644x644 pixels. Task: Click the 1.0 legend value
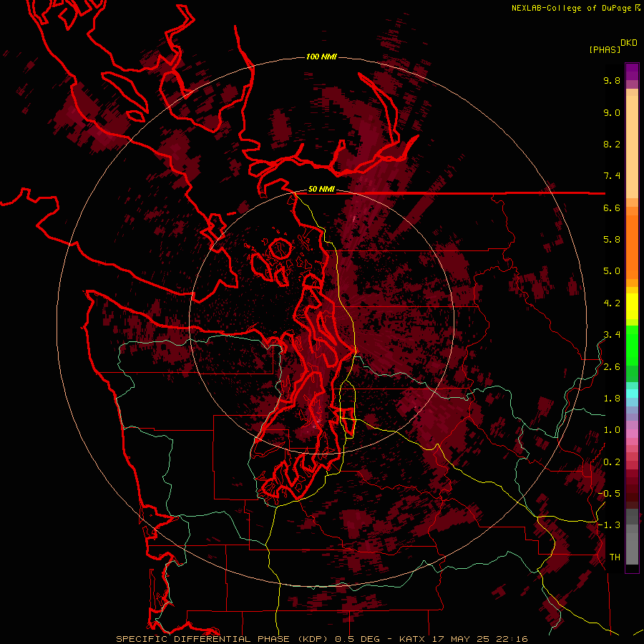(x=612, y=430)
